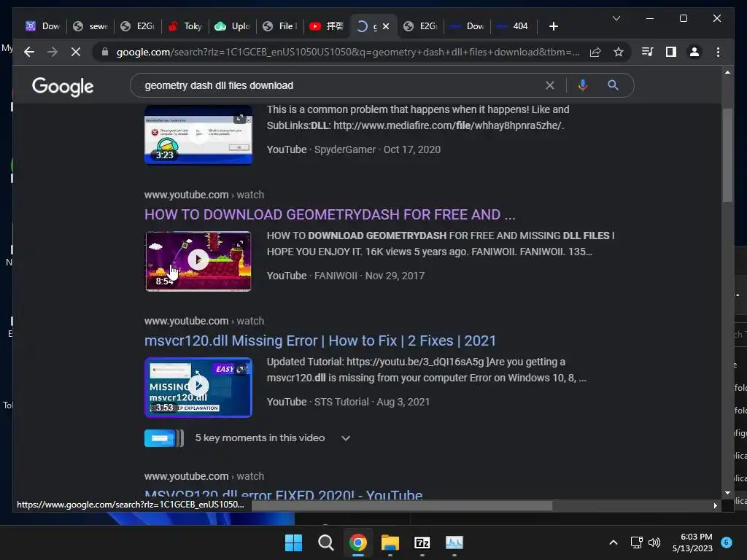Play the 3:53 STS Tutorial video thumbnail

[x=198, y=387]
